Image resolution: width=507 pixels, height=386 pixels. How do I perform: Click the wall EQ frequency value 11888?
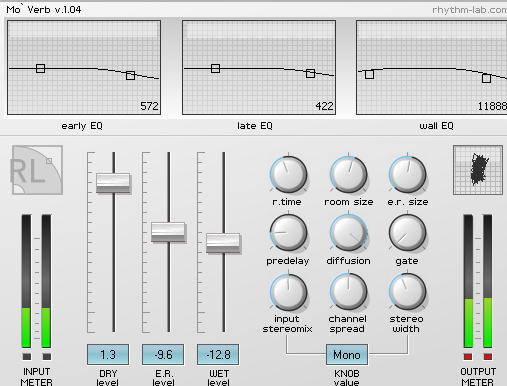pos(492,106)
